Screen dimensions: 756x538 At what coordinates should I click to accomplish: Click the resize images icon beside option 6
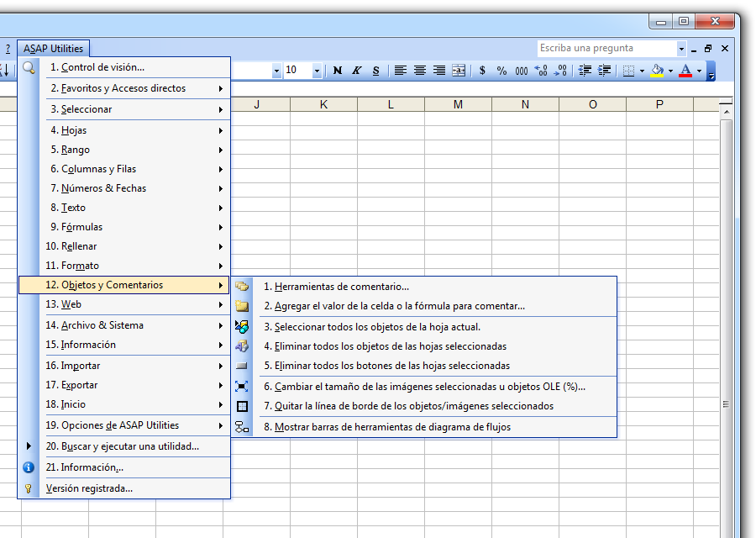(x=241, y=386)
